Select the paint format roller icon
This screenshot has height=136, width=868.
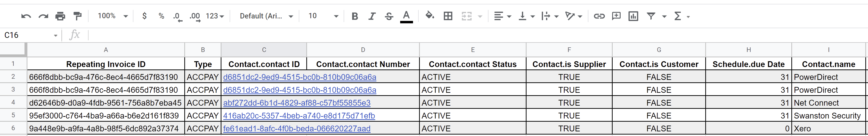[x=78, y=16]
